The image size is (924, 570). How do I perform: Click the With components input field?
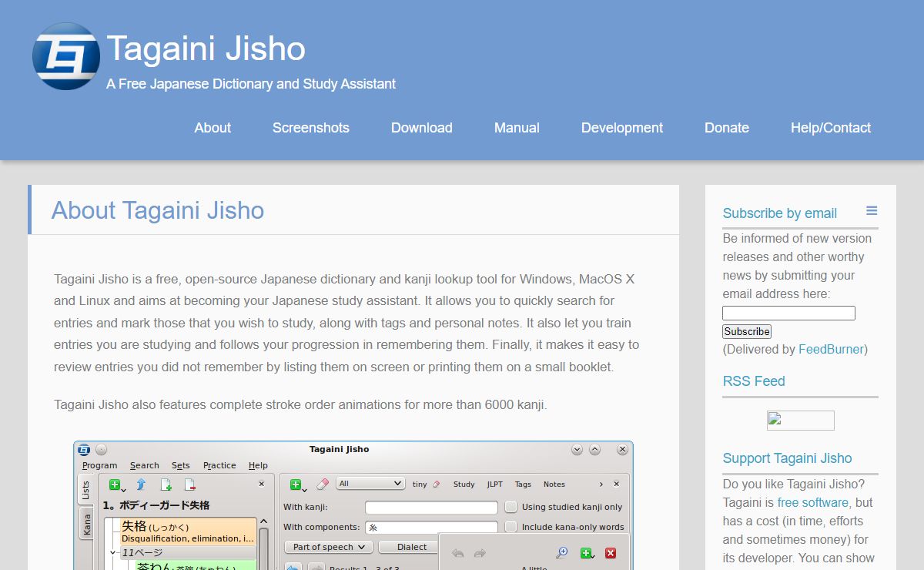(431, 528)
